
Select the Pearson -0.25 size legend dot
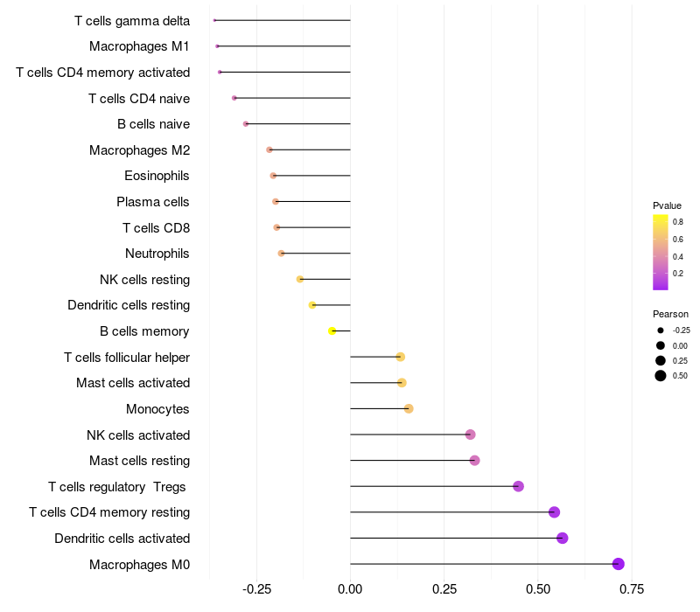coord(661,330)
